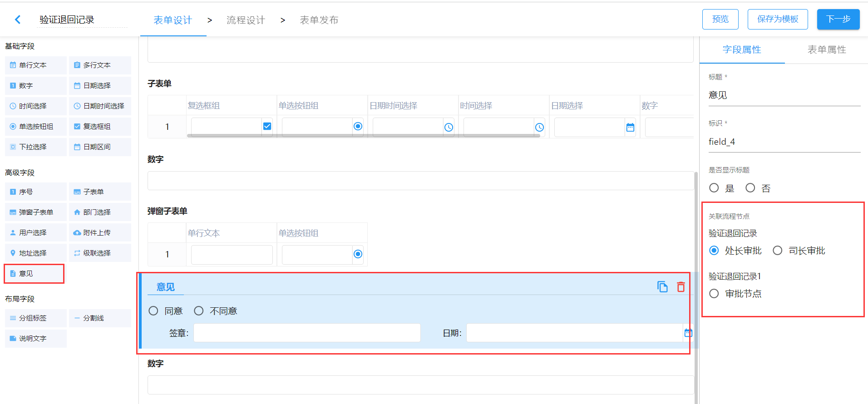Image resolution: width=868 pixels, height=404 pixels.
Task: Add a 多行文本 field from palette
Action: point(100,65)
